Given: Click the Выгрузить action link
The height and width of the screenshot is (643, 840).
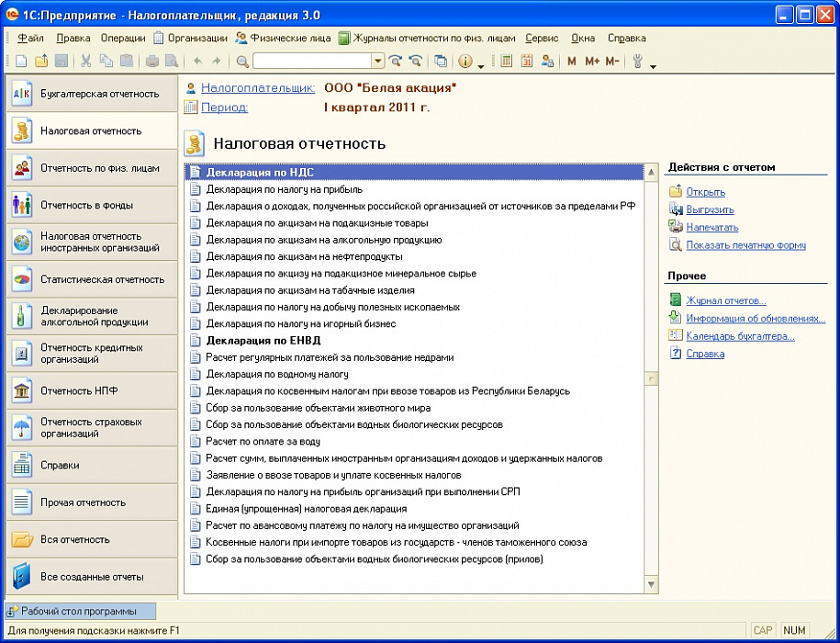Looking at the screenshot, I should click(x=710, y=209).
